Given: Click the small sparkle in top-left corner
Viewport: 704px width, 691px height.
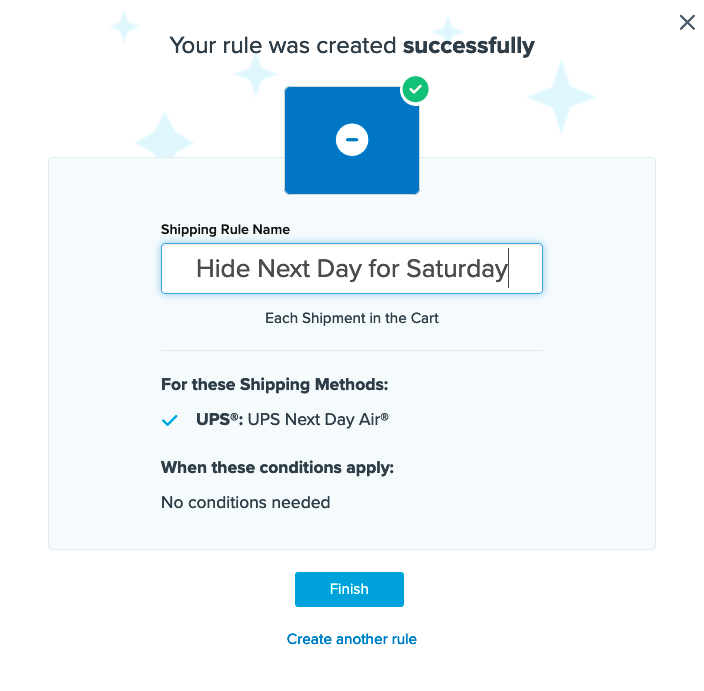Looking at the screenshot, I should (x=124, y=26).
